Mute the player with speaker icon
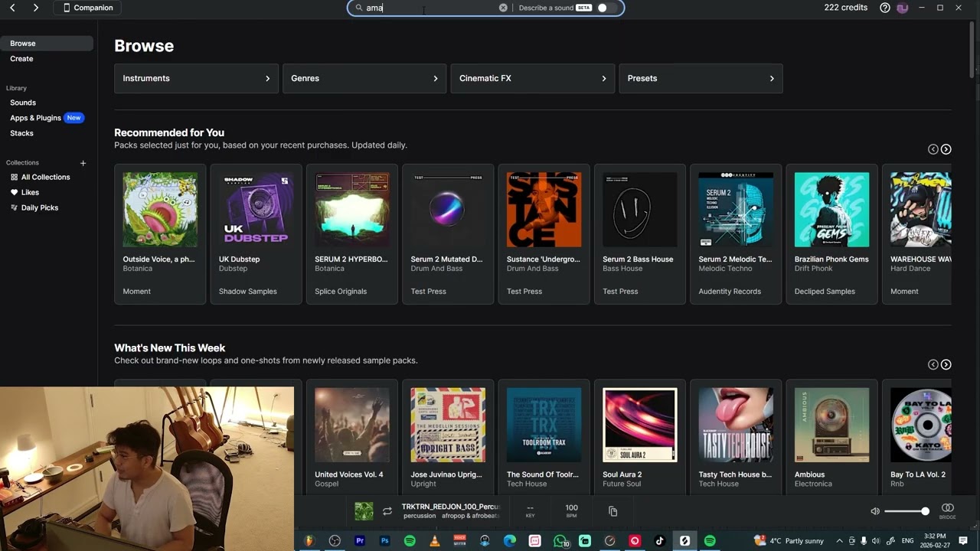Viewport: 980px width, 551px height. click(x=875, y=511)
